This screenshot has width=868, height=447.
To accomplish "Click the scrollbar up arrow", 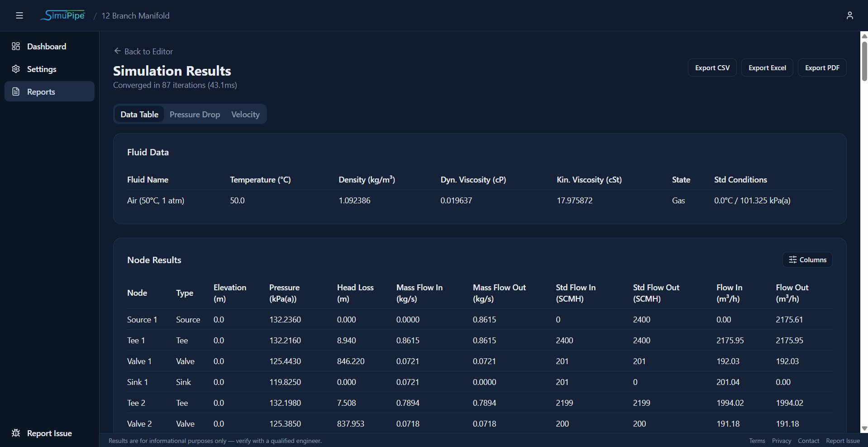I will tap(864, 36).
